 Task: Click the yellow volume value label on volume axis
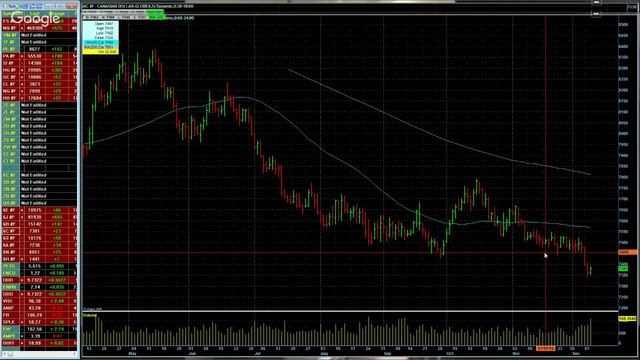[627, 318]
